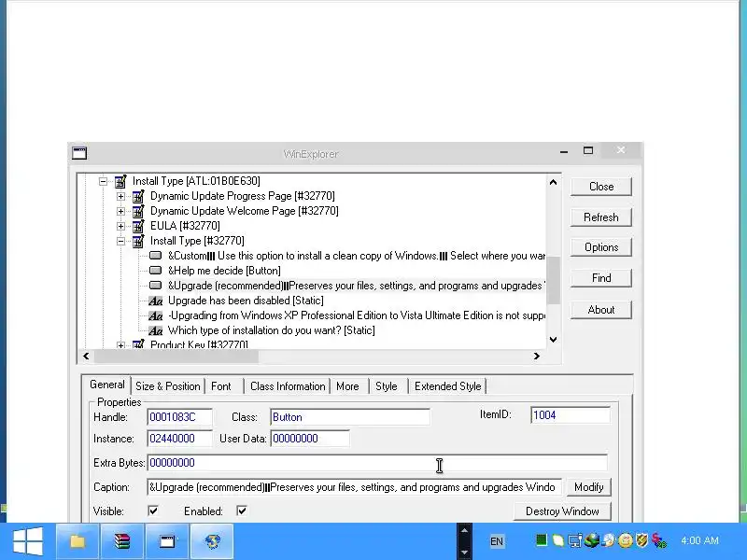Viewport: 747px width, 560px height.
Task: Click the Handle field 0001083C
Action: click(179, 417)
